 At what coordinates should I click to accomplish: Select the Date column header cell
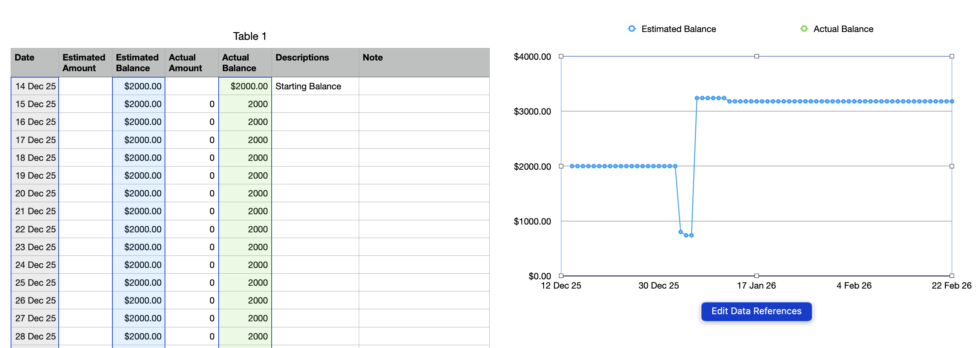pyautogui.click(x=34, y=62)
